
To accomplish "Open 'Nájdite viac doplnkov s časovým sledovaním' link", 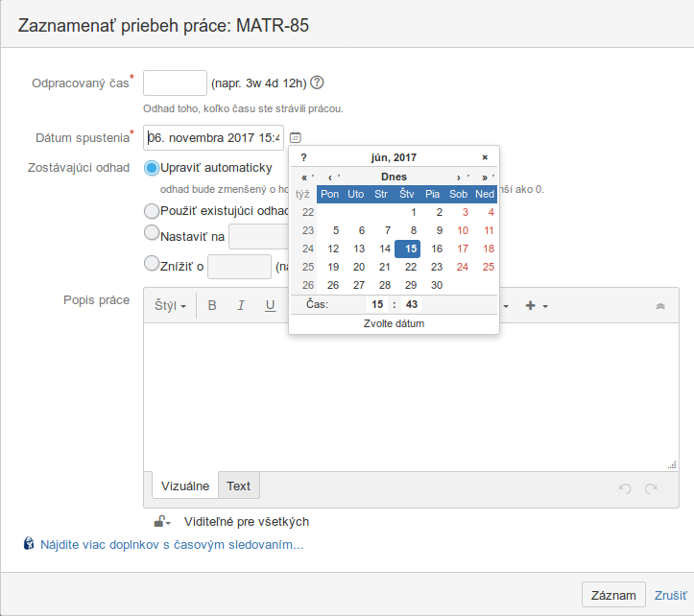I will pyautogui.click(x=172, y=545).
